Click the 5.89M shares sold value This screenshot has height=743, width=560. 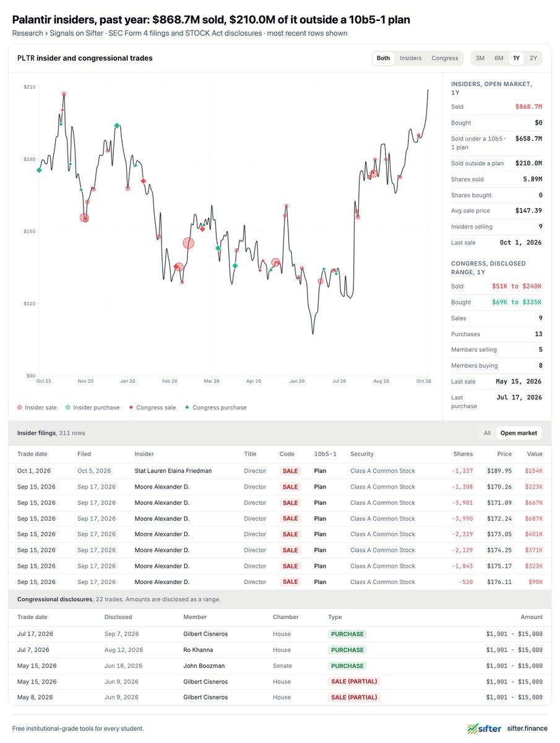(x=532, y=179)
